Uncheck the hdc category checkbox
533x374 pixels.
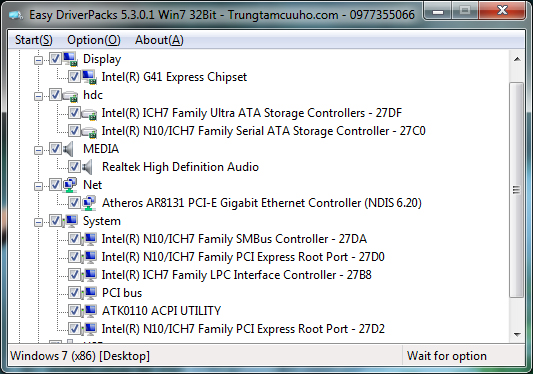click(x=55, y=95)
